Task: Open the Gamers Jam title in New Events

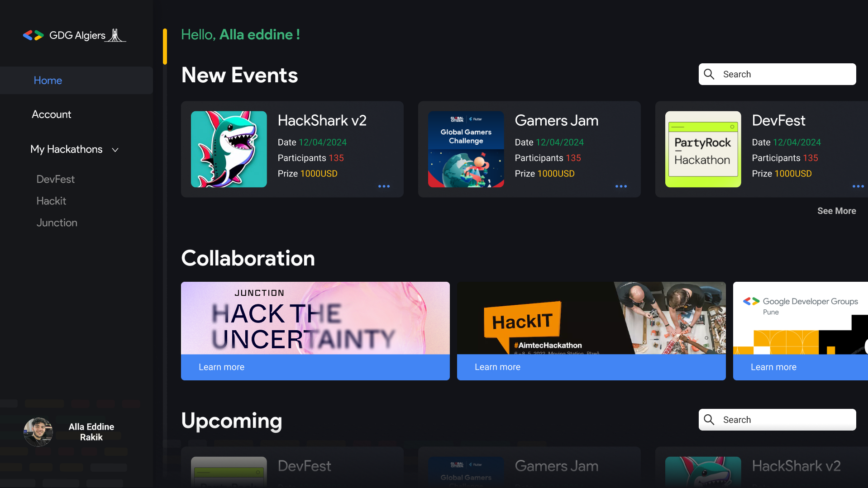Action: point(556,120)
